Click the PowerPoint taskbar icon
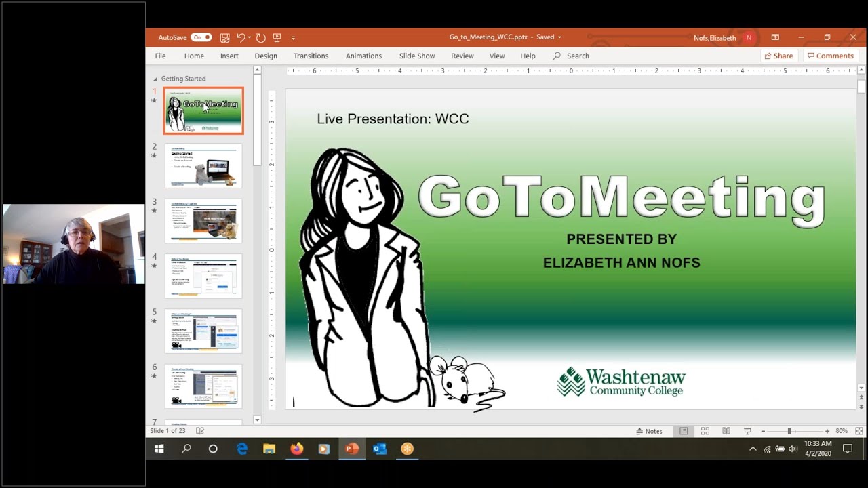The image size is (868, 488). tap(351, 449)
